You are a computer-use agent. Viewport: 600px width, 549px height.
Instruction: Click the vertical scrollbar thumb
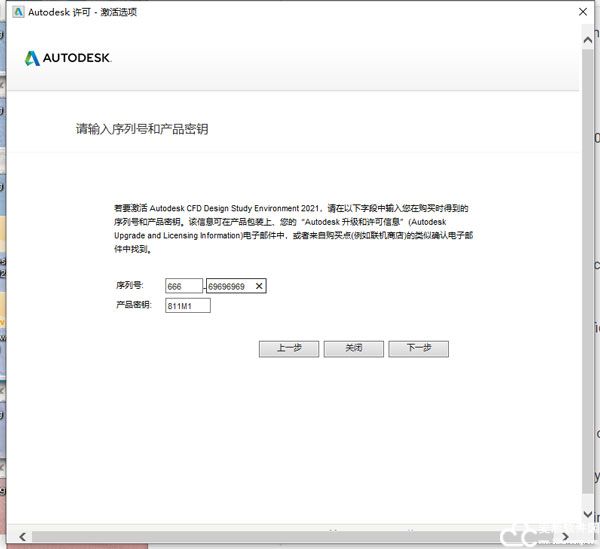tap(588, 272)
